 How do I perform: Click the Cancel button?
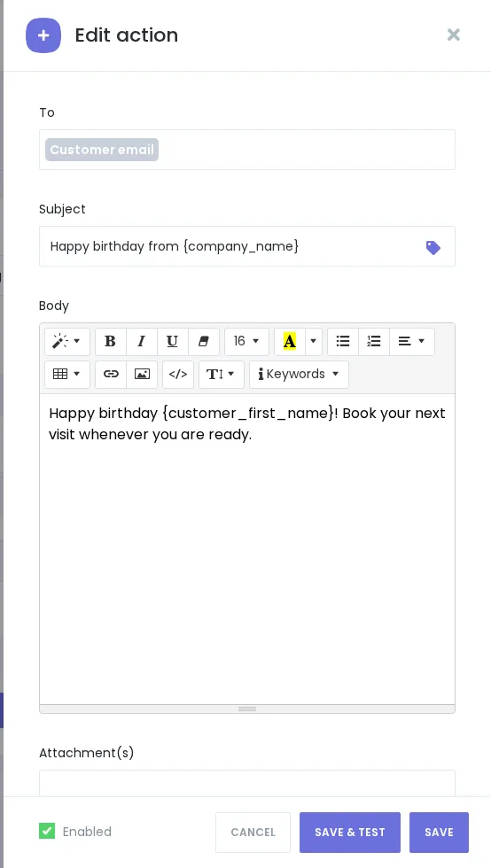tap(253, 832)
